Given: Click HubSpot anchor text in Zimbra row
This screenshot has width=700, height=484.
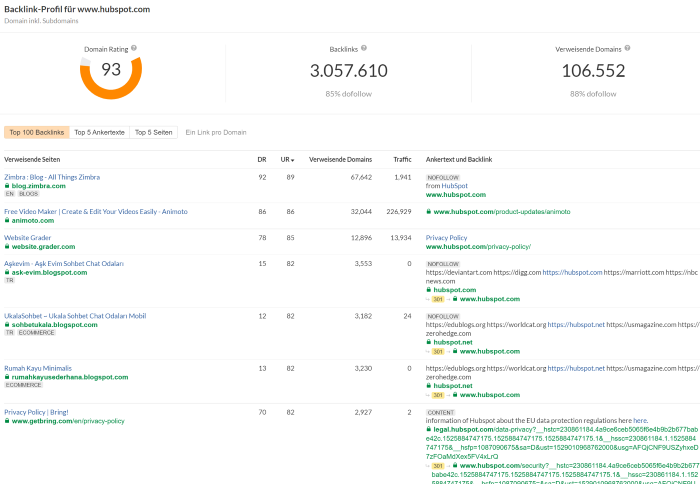Looking at the screenshot, I should point(454,186).
